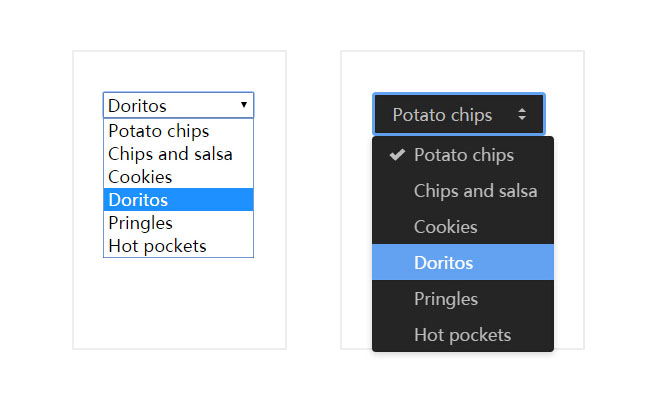Select Hot pockets in white list
The image size is (650, 400).
(x=157, y=246)
